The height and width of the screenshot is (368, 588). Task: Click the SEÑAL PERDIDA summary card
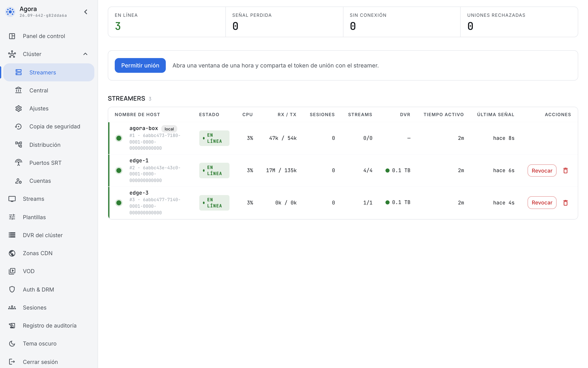pos(284,22)
